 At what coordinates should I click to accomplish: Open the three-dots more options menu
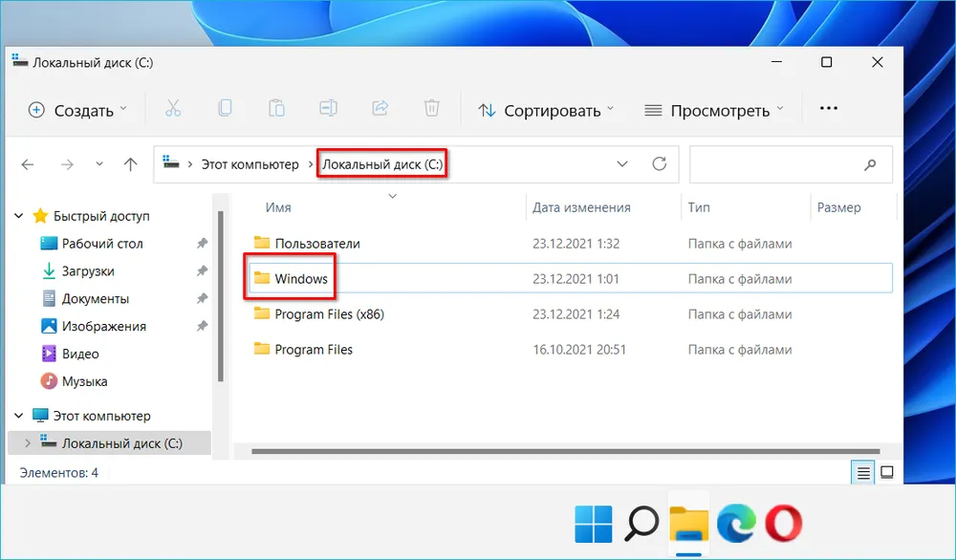pos(829,109)
